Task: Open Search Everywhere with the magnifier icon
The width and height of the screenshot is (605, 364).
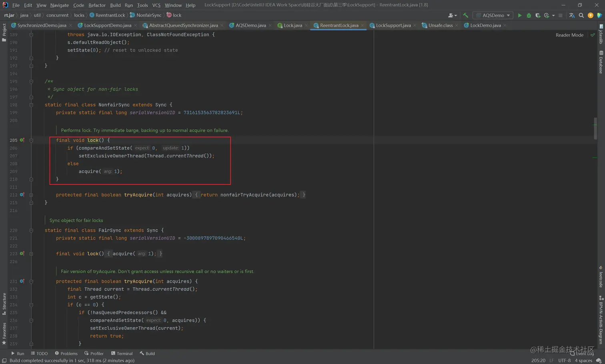Action: click(581, 15)
